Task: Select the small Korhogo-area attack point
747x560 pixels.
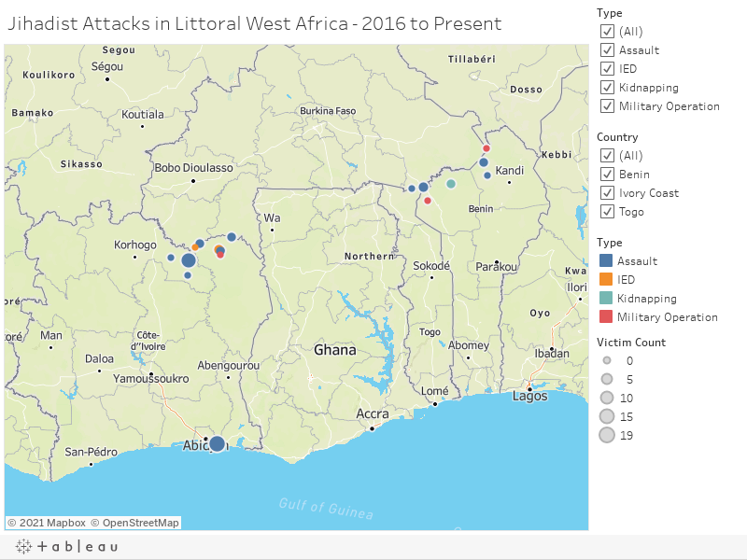Action: point(171,259)
